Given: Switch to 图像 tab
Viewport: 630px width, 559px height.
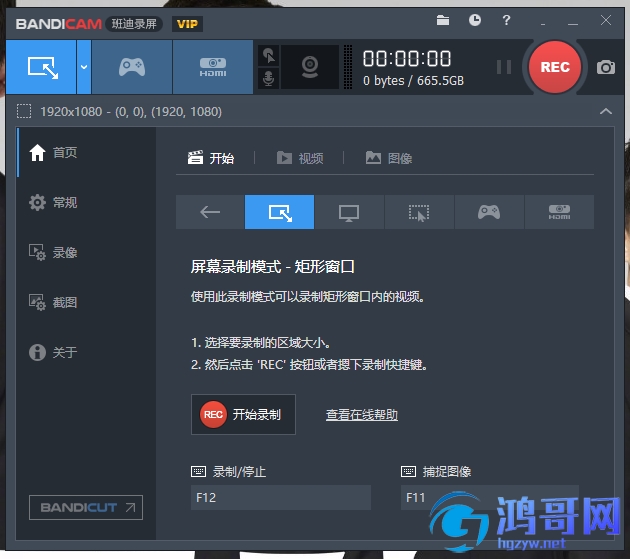Looking at the screenshot, I should coord(389,158).
